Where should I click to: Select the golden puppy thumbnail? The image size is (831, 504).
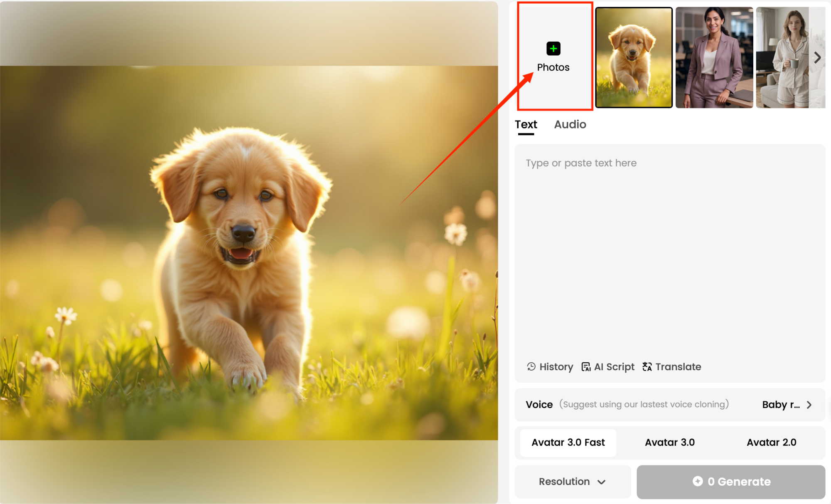pos(634,57)
